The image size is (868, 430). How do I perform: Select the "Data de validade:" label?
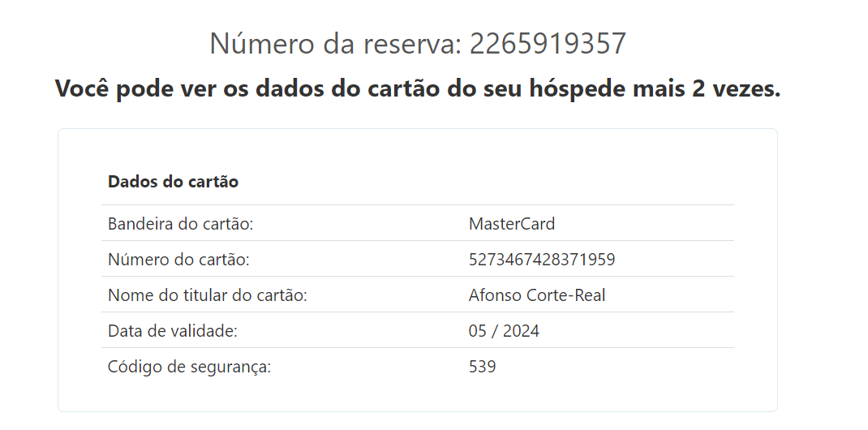(x=173, y=331)
